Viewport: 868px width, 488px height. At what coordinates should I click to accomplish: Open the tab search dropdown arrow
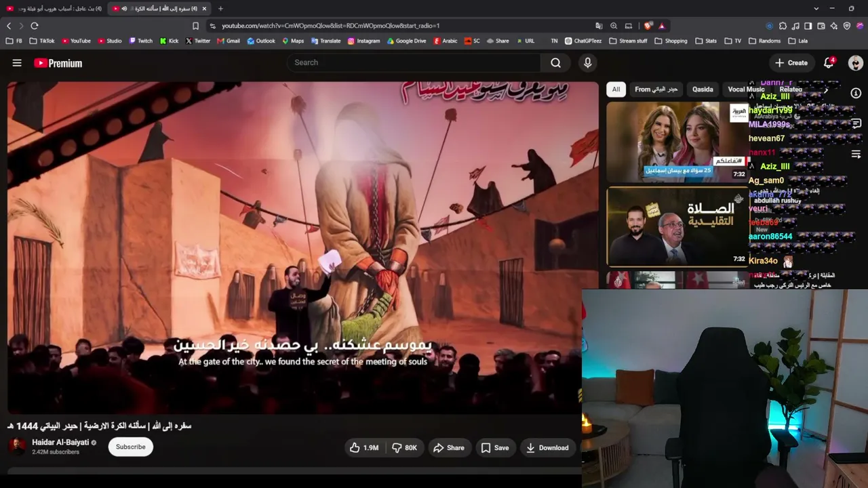(x=815, y=9)
